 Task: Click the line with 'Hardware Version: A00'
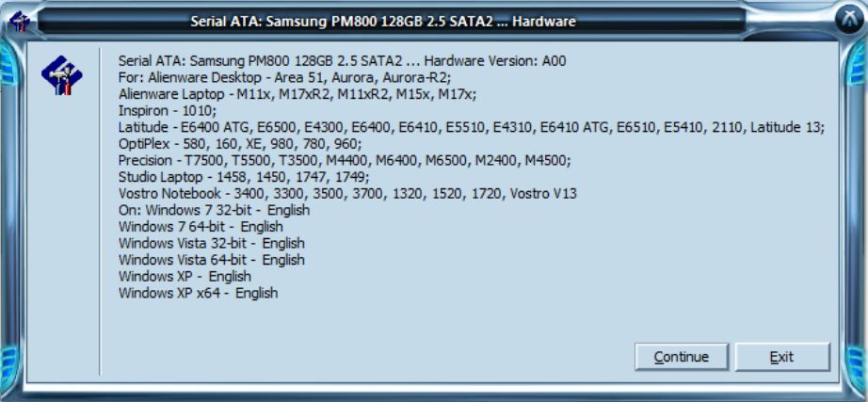[342, 61]
